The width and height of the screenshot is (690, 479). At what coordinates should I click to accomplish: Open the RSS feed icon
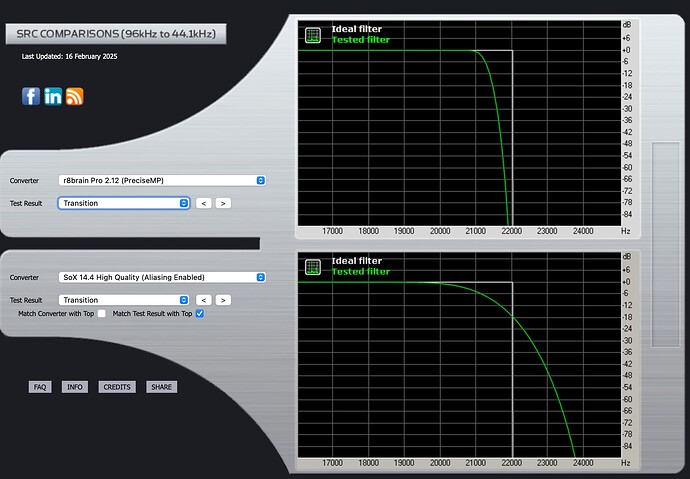pos(74,96)
